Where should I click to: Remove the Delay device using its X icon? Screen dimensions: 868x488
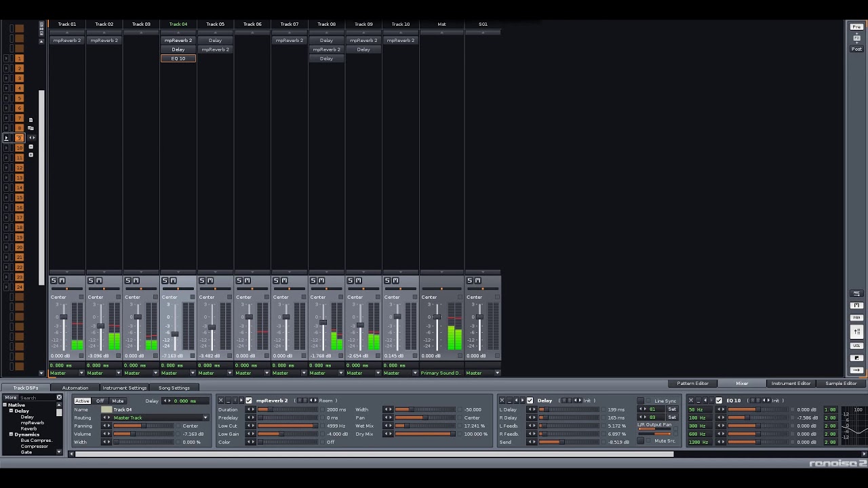click(x=501, y=401)
